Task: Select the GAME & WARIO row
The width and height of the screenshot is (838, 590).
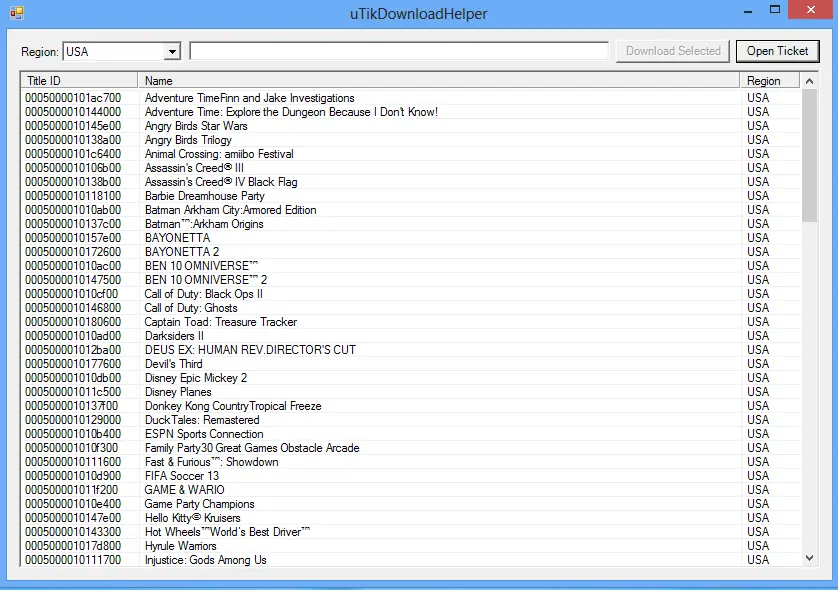Action: (x=410, y=490)
